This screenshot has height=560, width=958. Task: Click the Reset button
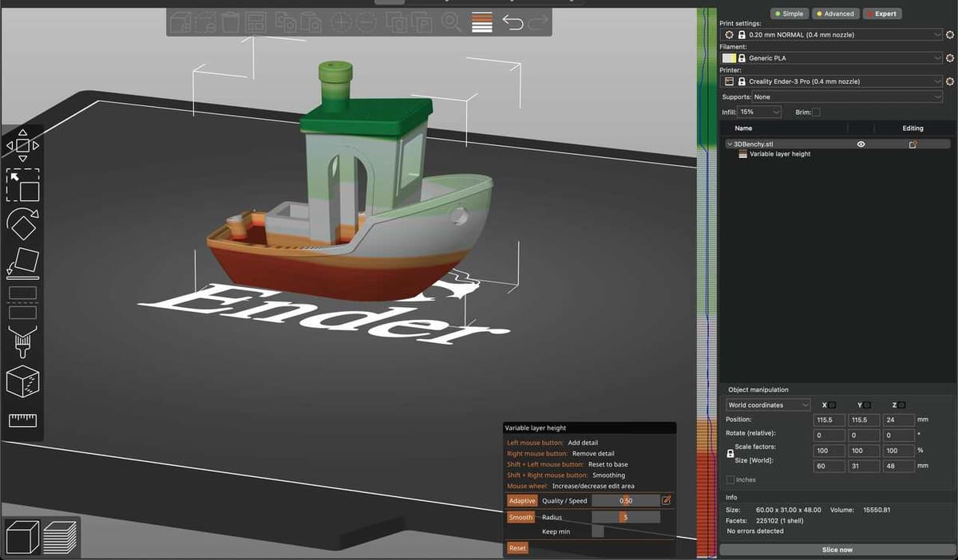[517, 548]
